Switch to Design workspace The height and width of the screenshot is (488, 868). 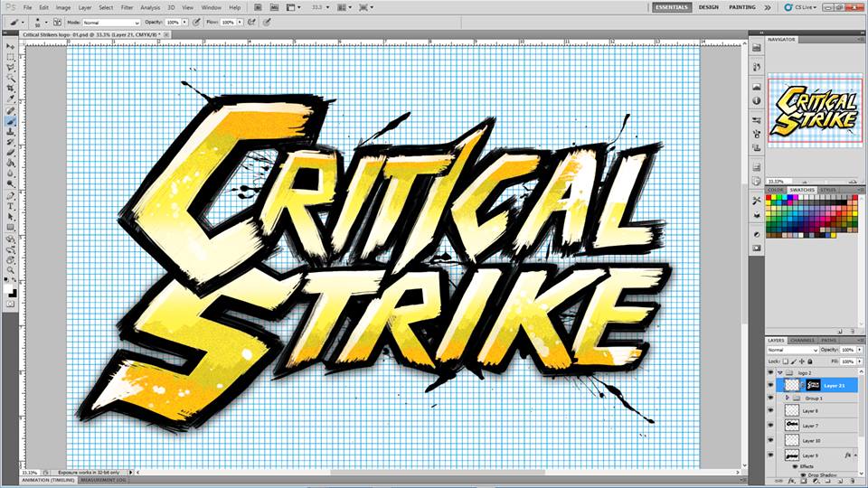coord(709,7)
